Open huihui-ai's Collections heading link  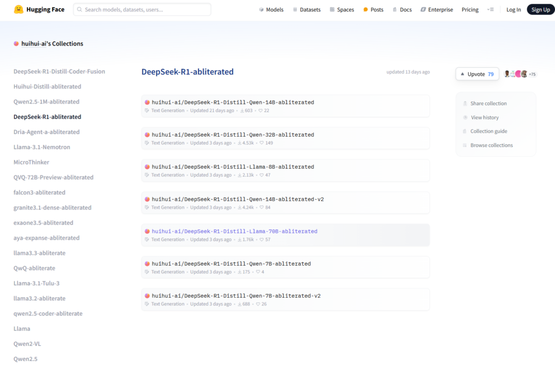(x=52, y=43)
